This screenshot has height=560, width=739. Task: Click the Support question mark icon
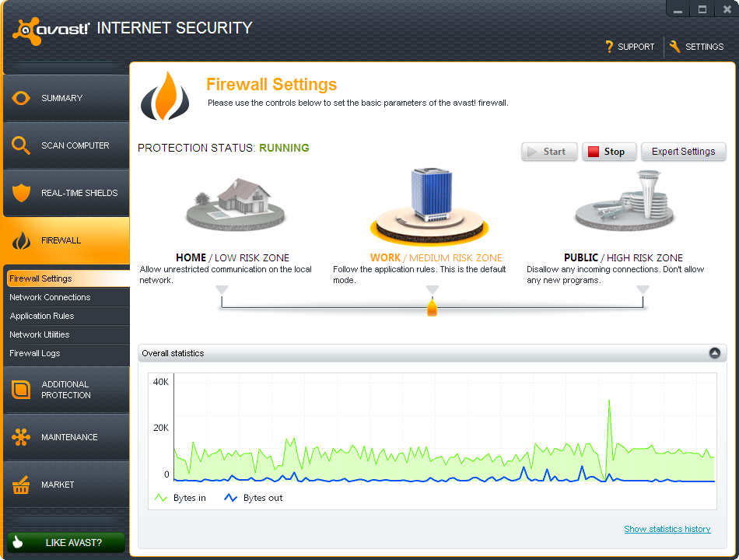[609, 46]
